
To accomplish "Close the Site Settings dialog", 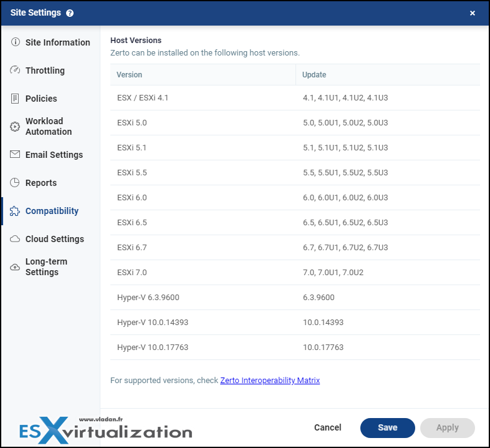I will (x=472, y=13).
